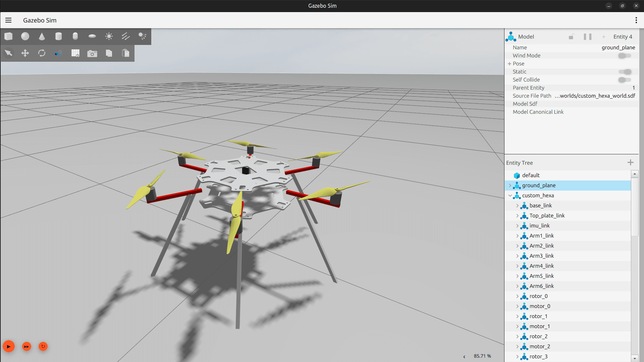Toggle the Static switch
This screenshot has height=362, width=644.
coord(625,72)
